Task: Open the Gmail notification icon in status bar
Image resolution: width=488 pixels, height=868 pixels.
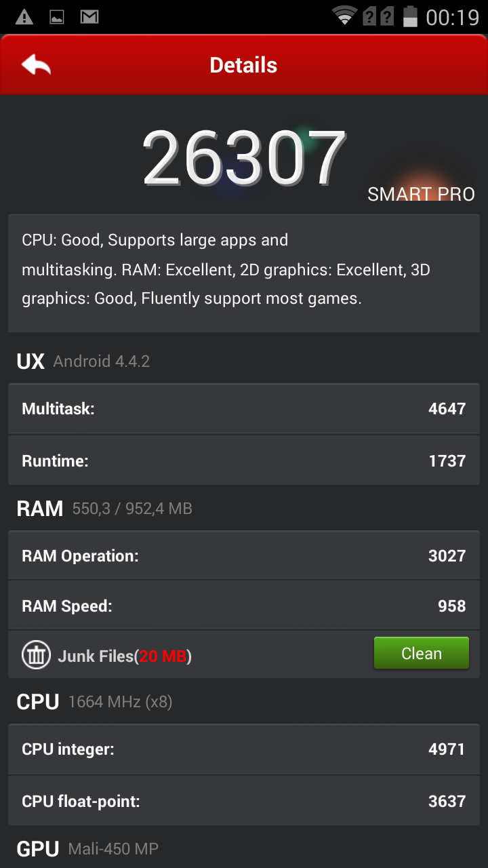Action: 89,17
